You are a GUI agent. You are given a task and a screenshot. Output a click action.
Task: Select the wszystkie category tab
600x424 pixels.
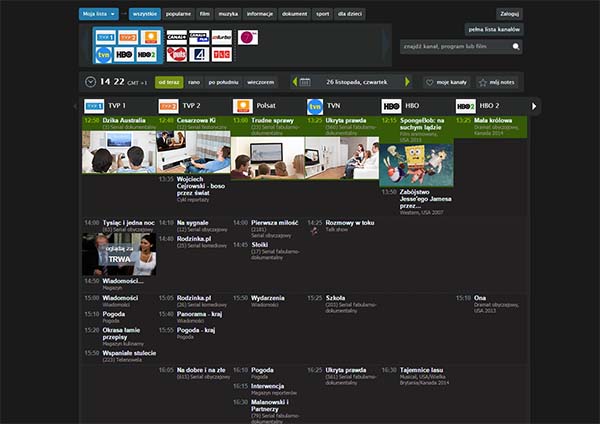(x=145, y=14)
